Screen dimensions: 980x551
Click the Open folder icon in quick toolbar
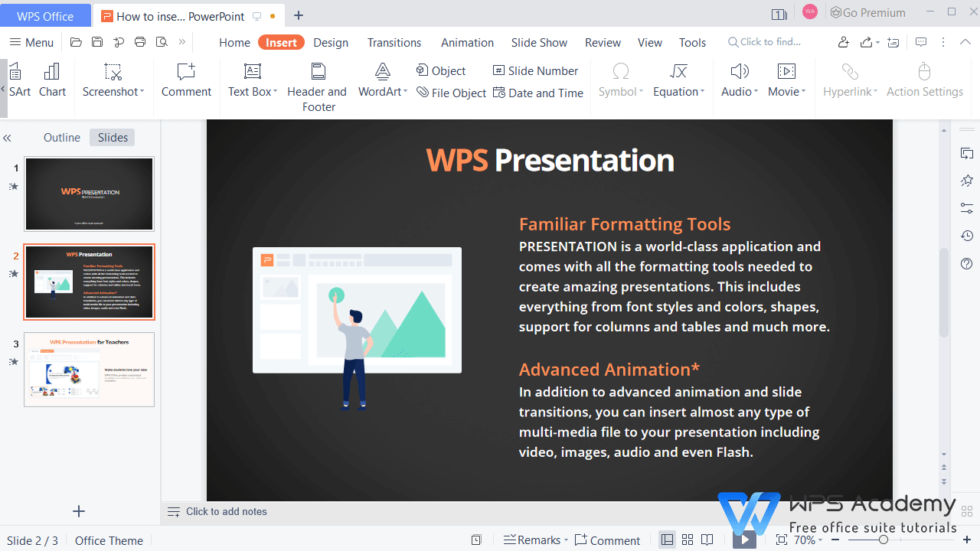76,42
